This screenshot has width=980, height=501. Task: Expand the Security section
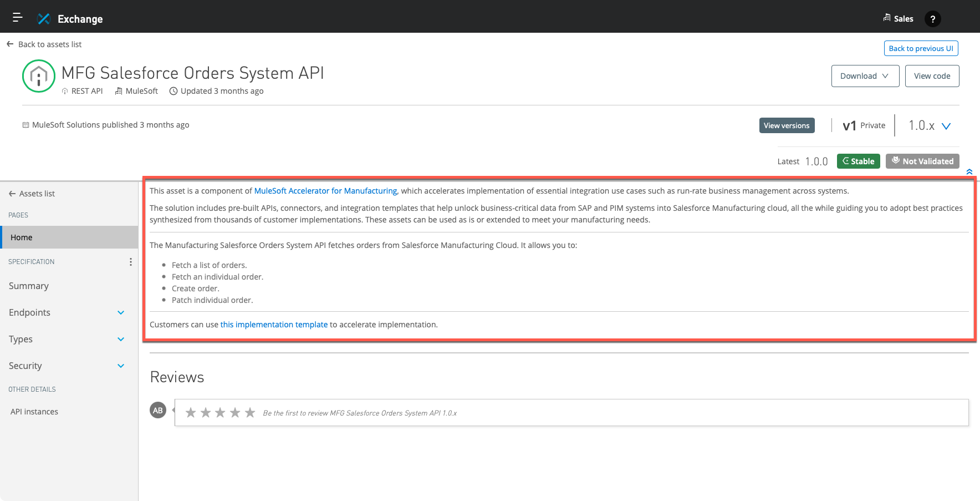tap(121, 366)
